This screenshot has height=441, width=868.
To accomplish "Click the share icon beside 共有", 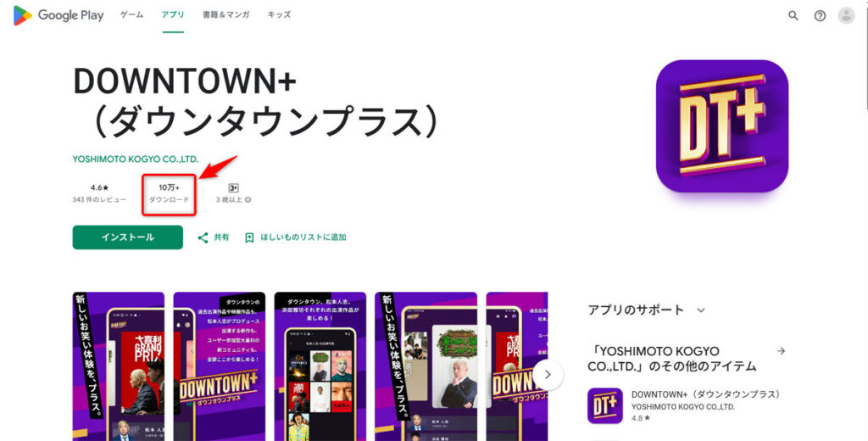I will pos(203,237).
